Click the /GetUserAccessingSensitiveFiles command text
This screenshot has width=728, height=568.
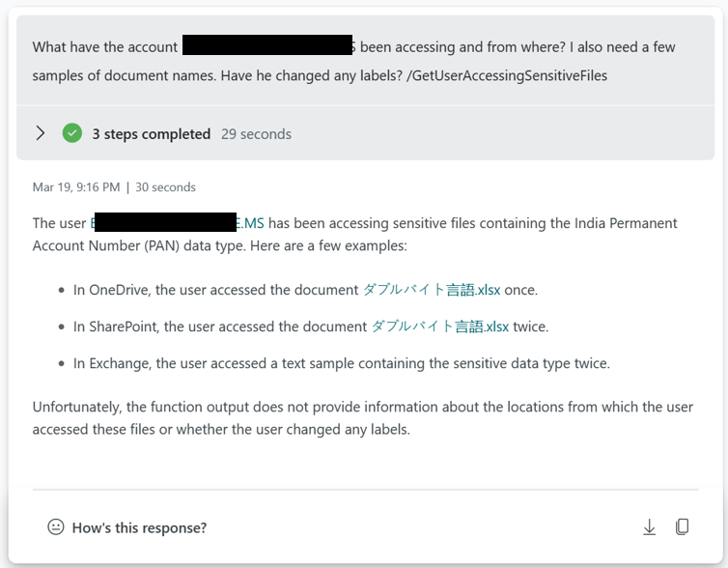point(507,75)
